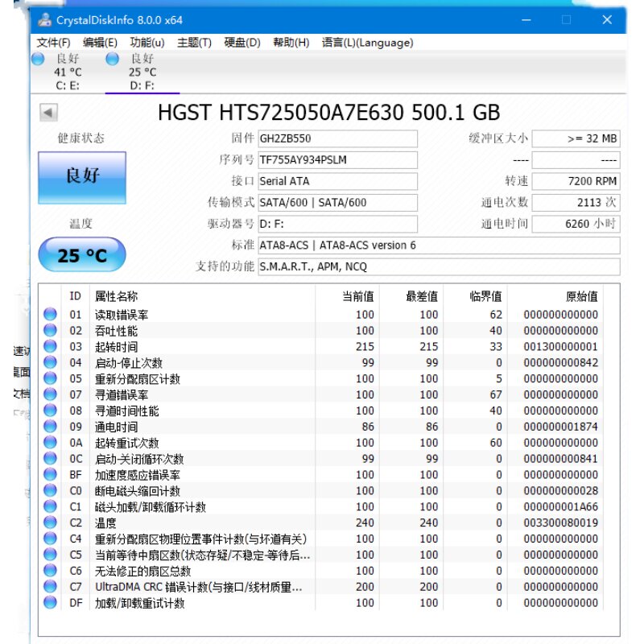Click status orb for C7 UltraDMA CRC row
Screen dimensions: 644x644
[x=50, y=587]
